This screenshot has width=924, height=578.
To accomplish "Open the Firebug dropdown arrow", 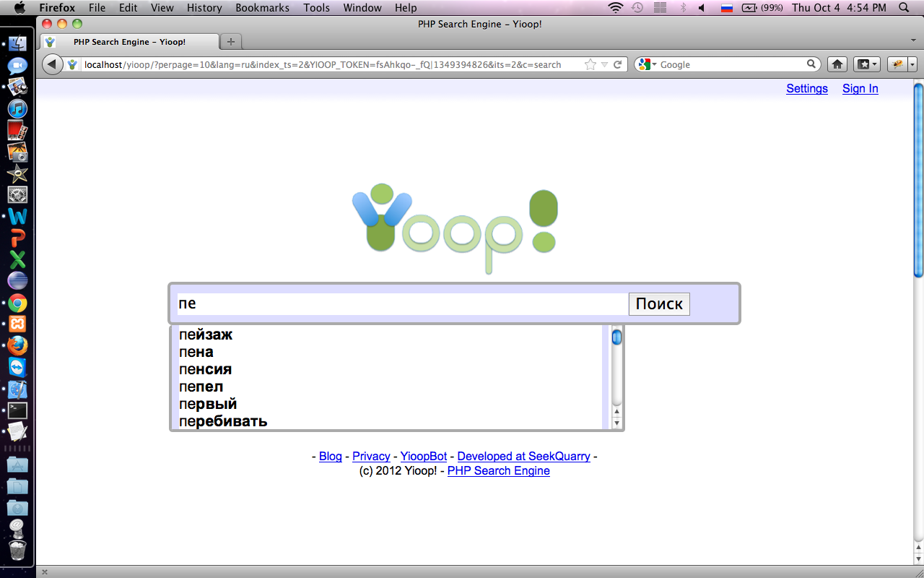I will pyautogui.click(x=912, y=64).
